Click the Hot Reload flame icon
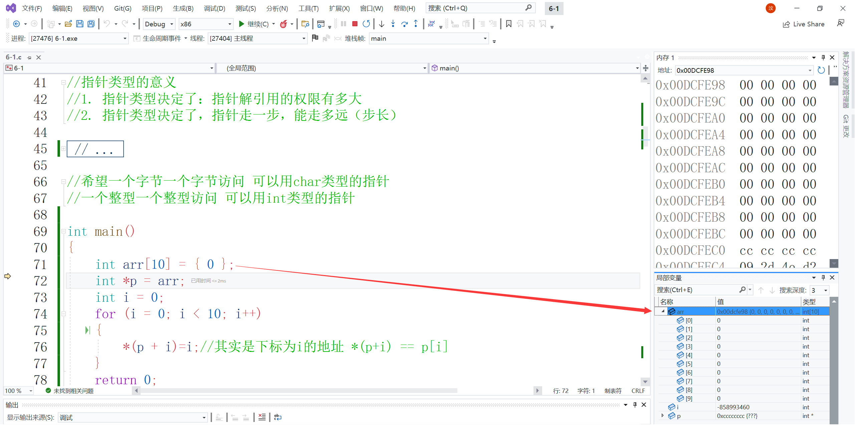The width and height of the screenshot is (868, 434). point(284,24)
